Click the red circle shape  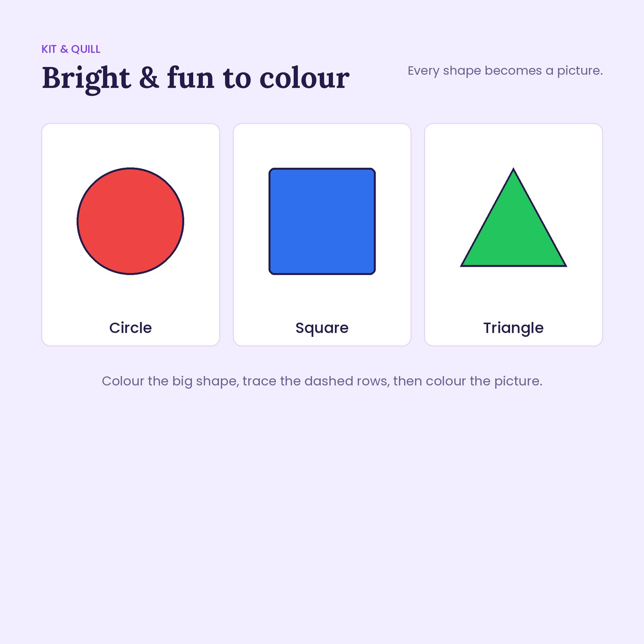(x=131, y=221)
